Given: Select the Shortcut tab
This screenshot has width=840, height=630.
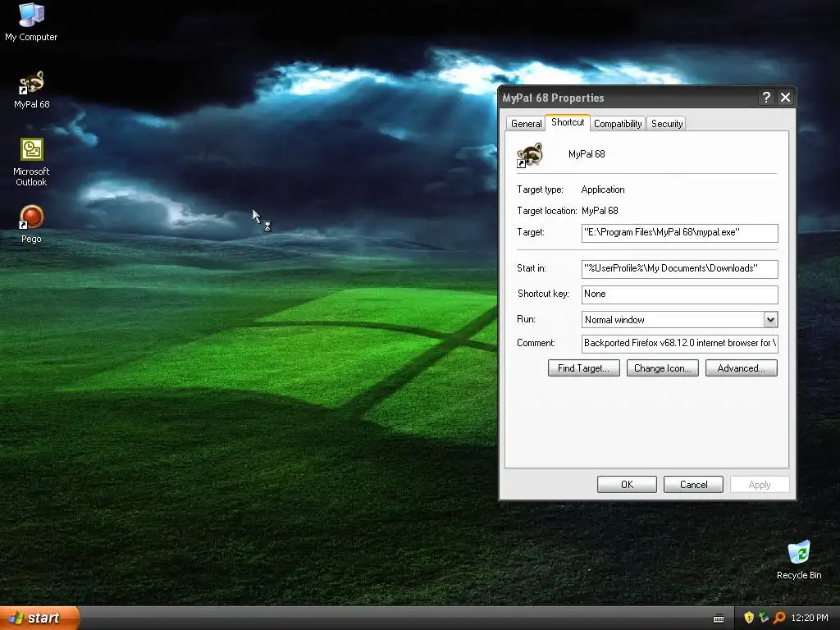Looking at the screenshot, I should click(x=568, y=122).
